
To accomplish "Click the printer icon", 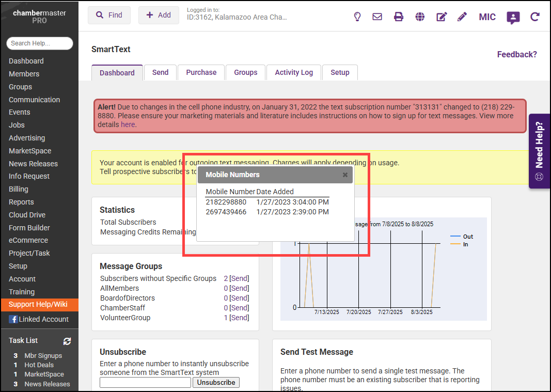I will coord(399,17).
